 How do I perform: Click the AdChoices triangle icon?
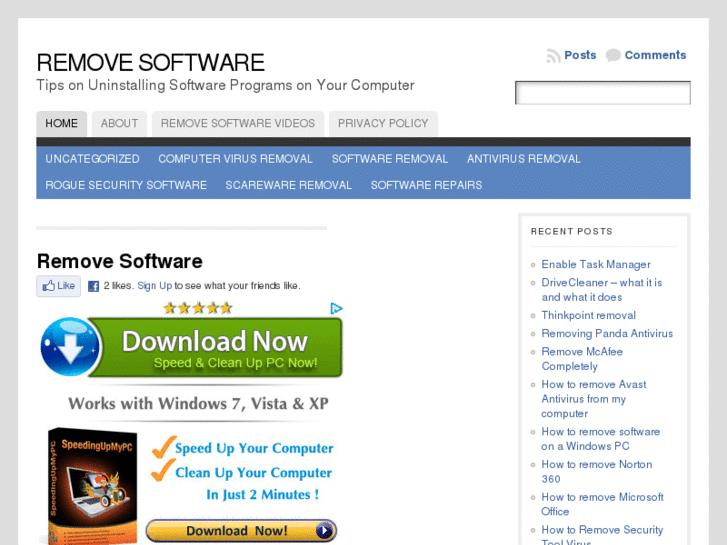click(336, 308)
